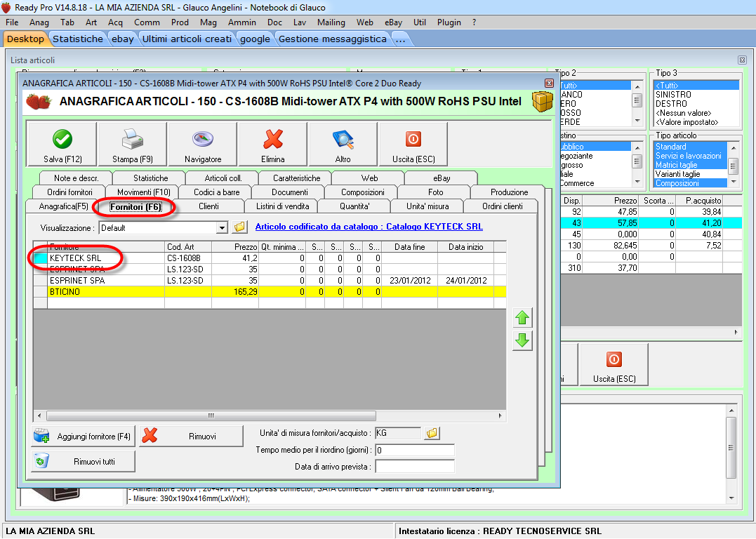Screen dimensions: 756x539
Task: Open the catalog link Catalogo KEYTECK SRL
Action: (369, 227)
